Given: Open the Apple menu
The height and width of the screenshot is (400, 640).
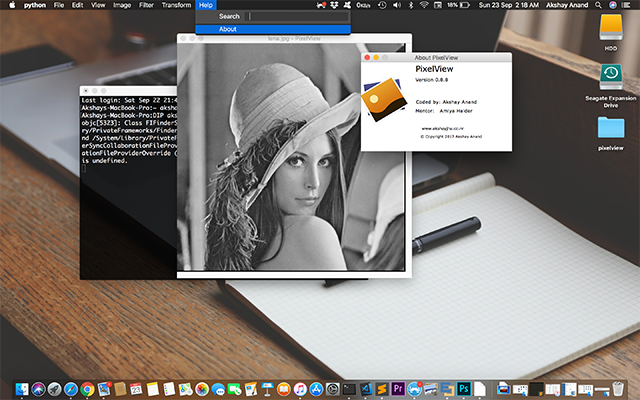Looking at the screenshot, I should [x=12, y=5].
